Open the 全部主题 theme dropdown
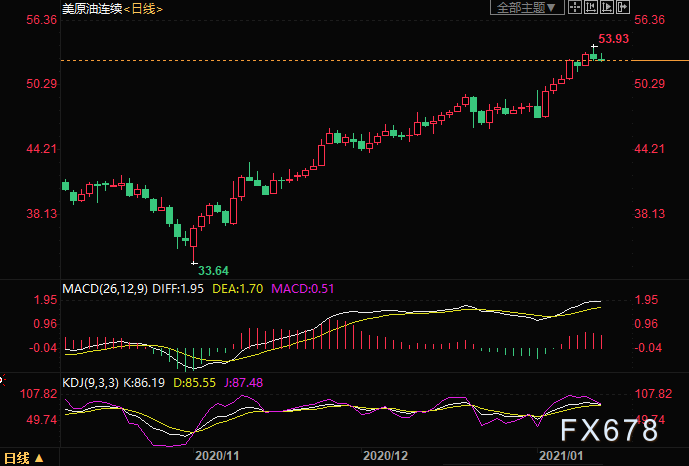689x466 pixels. tap(527, 7)
